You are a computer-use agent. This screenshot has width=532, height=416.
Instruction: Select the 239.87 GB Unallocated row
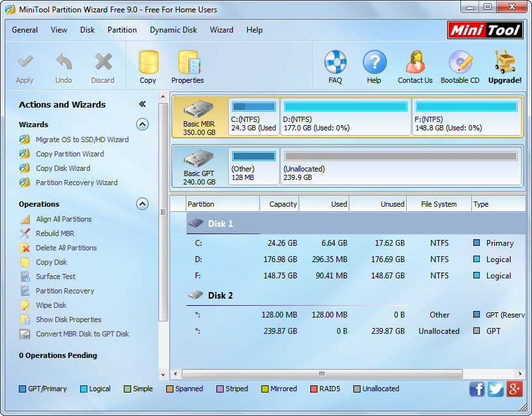[x=347, y=331]
